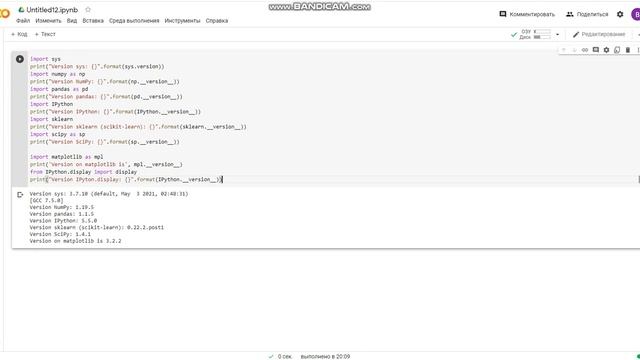Open the RAM and disk dropdown arrow

pos(558,35)
